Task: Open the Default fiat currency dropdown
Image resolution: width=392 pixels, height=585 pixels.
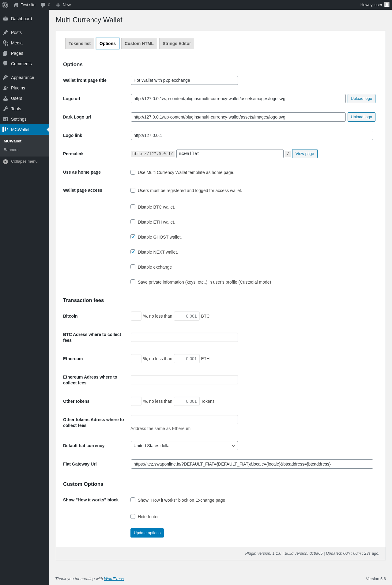Action: click(x=184, y=446)
